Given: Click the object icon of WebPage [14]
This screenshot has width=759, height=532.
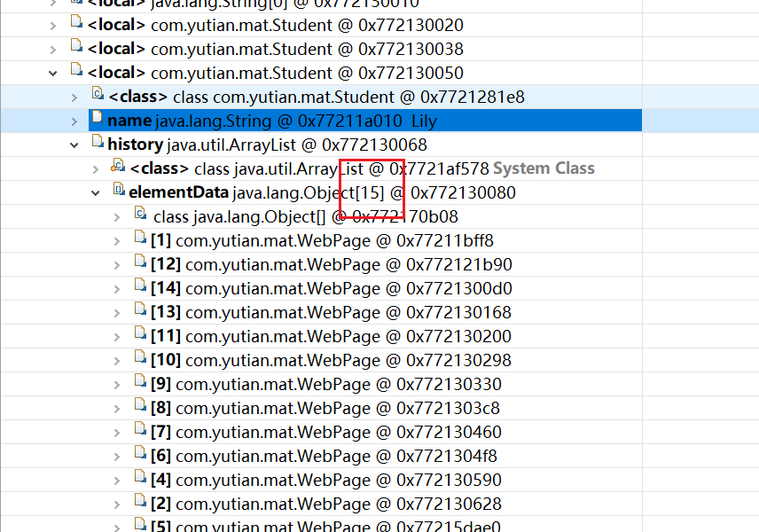Looking at the screenshot, I should coord(140,287).
